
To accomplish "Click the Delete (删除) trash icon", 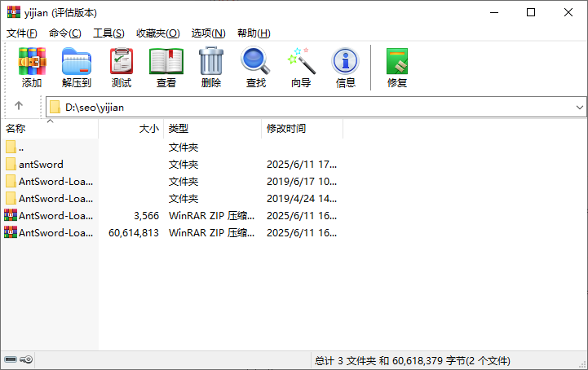I will [211, 61].
